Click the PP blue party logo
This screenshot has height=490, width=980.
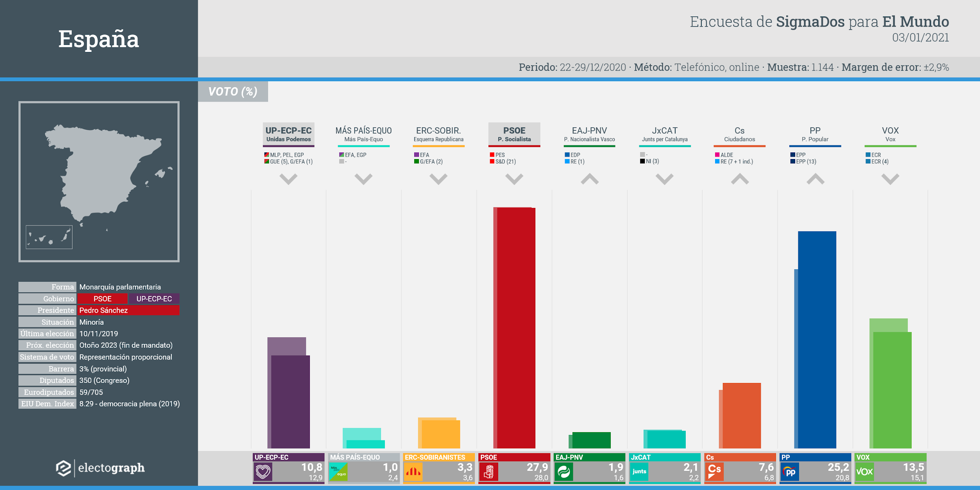click(789, 472)
